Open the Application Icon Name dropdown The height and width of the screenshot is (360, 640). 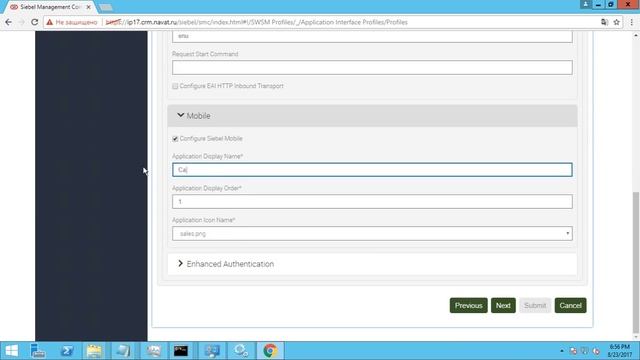[372, 233]
